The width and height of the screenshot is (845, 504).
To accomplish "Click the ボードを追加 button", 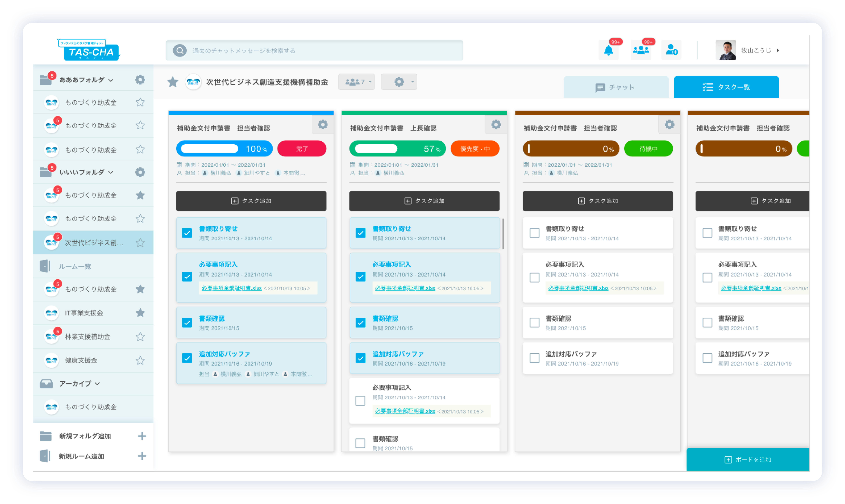I will (x=748, y=460).
